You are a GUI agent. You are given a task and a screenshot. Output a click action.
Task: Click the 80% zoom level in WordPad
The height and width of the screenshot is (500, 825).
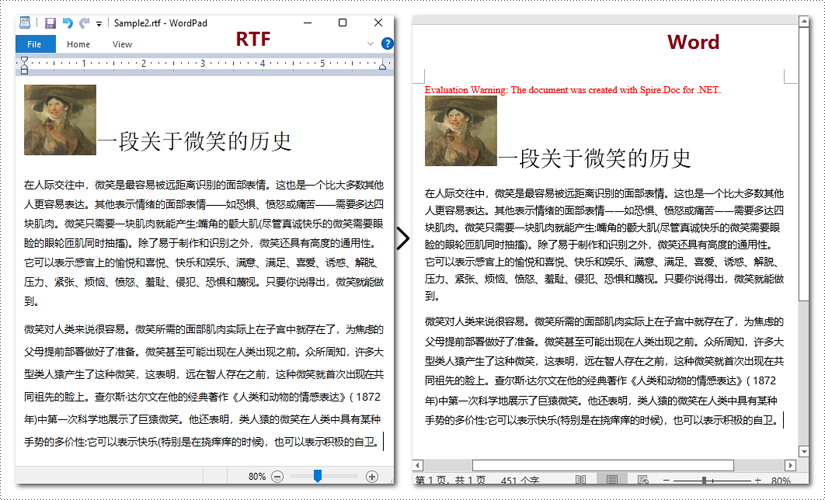pos(257,477)
